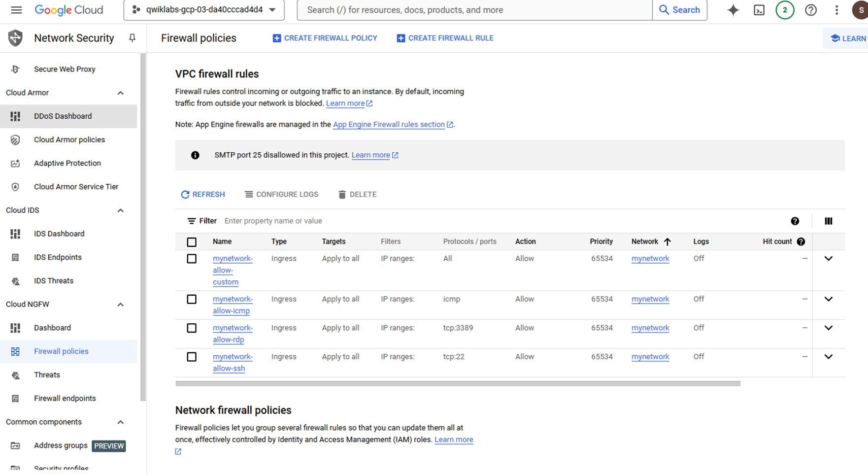Expand mynetwork-allow-custom row details chevron
Viewport: 868px width, 475px height.
click(829, 259)
